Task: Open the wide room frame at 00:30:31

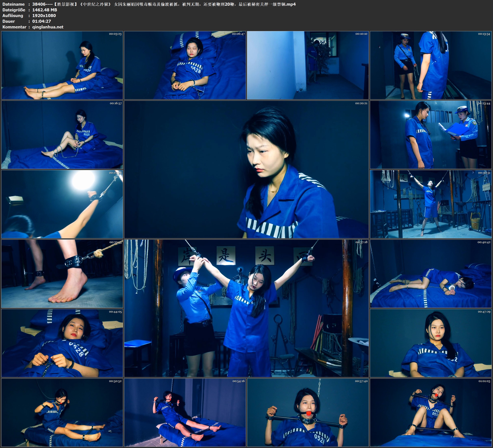Action: 430,204
